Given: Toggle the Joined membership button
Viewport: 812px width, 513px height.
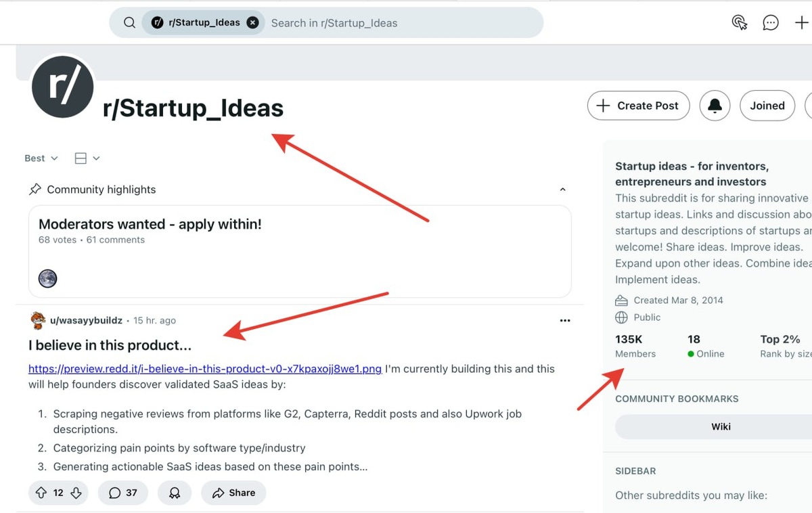Looking at the screenshot, I should click(x=767, y=106).
